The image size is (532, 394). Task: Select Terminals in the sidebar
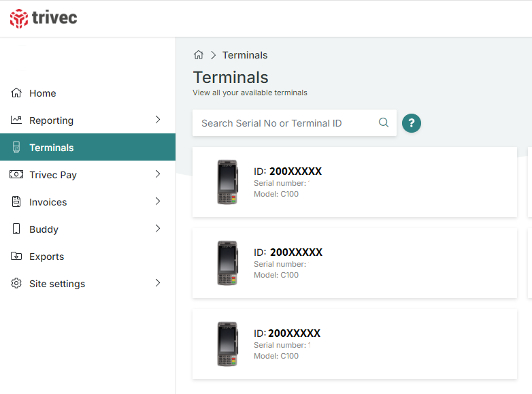88,147
